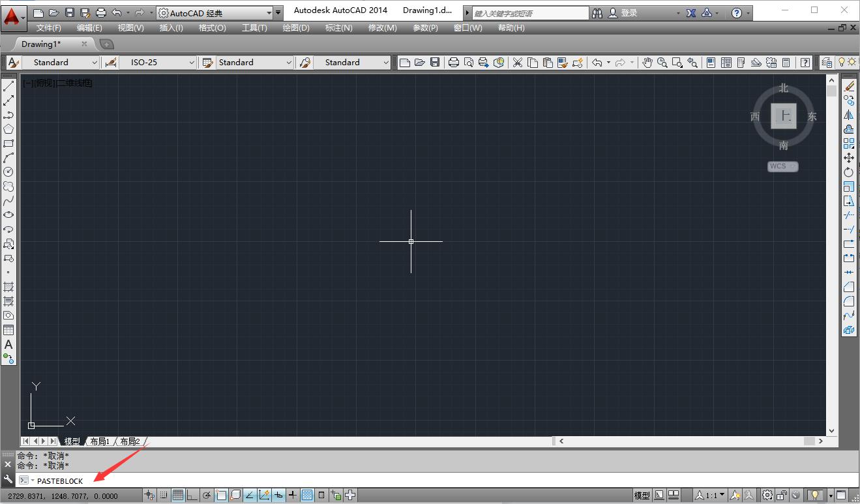
Task: Expand the ISO-25 dimension style dropdown
Action: coord(192,63)
